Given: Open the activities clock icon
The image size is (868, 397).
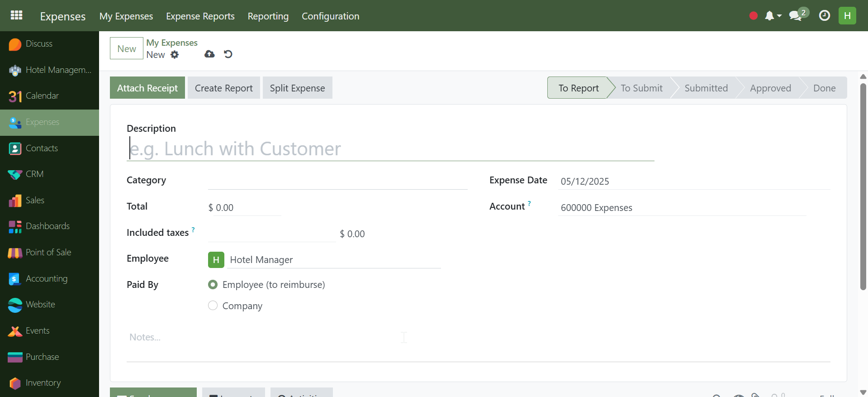Looking at the screenshot, I should (825, 16).
